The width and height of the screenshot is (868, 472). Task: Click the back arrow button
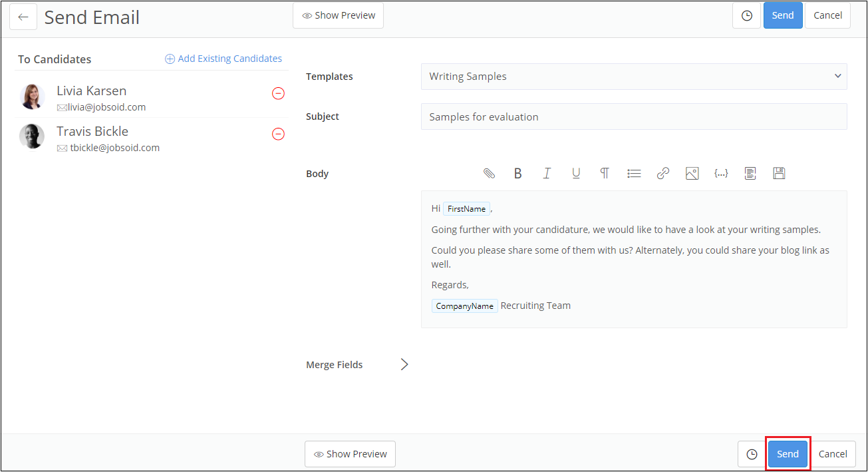pos(23,17)
